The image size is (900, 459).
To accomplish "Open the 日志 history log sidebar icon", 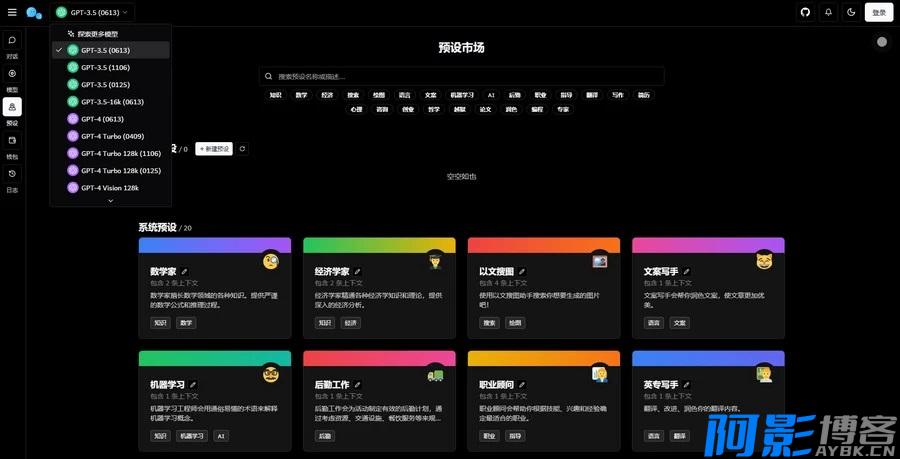I will click(12, 173).
